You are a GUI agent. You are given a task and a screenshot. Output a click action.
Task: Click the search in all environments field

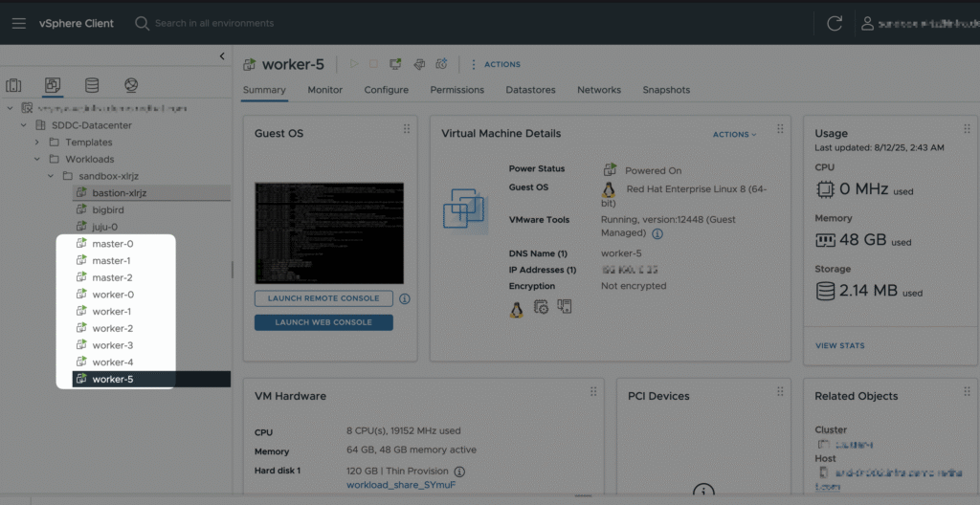213,23
